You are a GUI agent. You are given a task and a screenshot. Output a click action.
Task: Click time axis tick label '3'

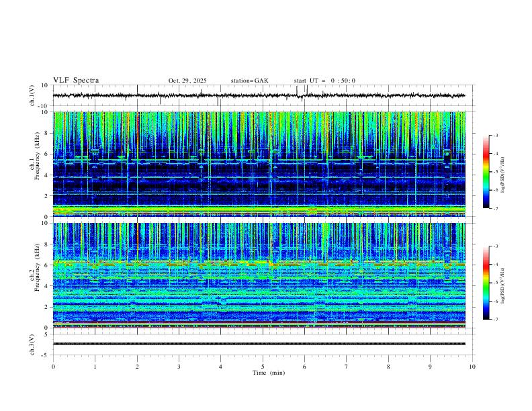point(179,367)
